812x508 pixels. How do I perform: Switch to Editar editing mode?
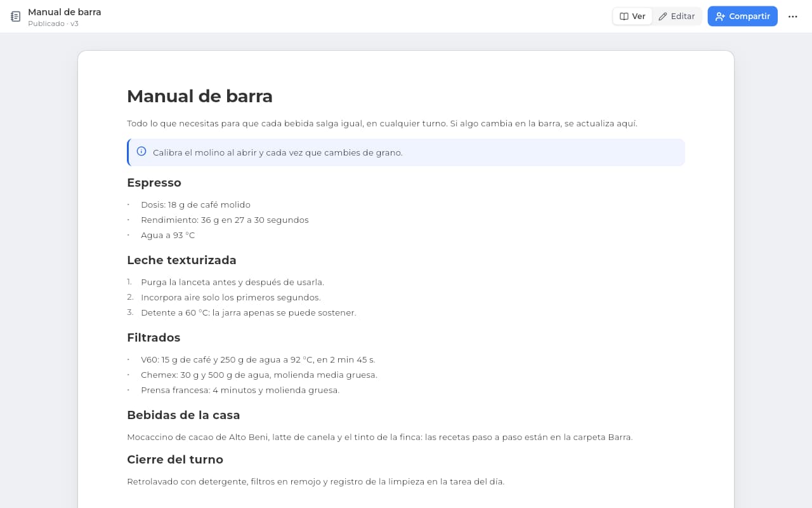[x=676, y=17]
